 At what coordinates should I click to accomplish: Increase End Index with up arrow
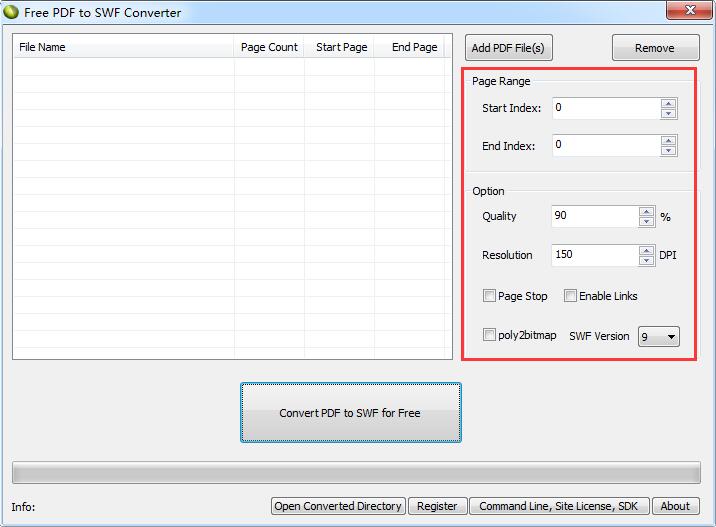668,141
